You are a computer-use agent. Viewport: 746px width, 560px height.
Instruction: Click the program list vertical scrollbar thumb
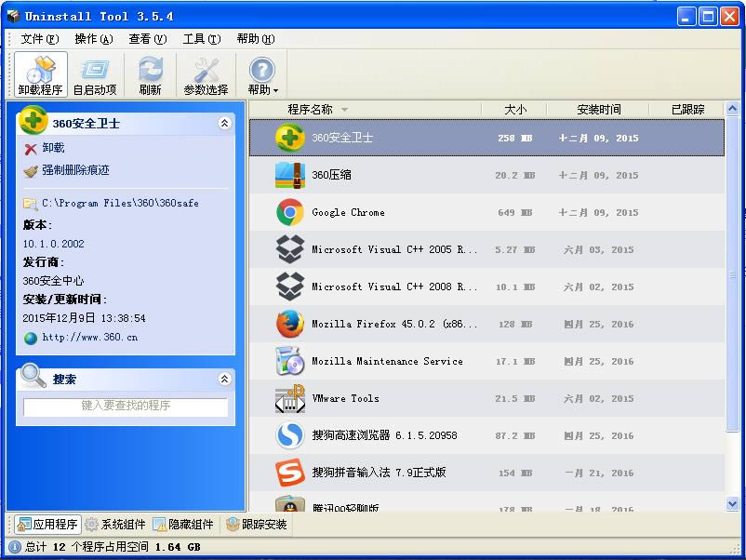(x=732, y=274)
